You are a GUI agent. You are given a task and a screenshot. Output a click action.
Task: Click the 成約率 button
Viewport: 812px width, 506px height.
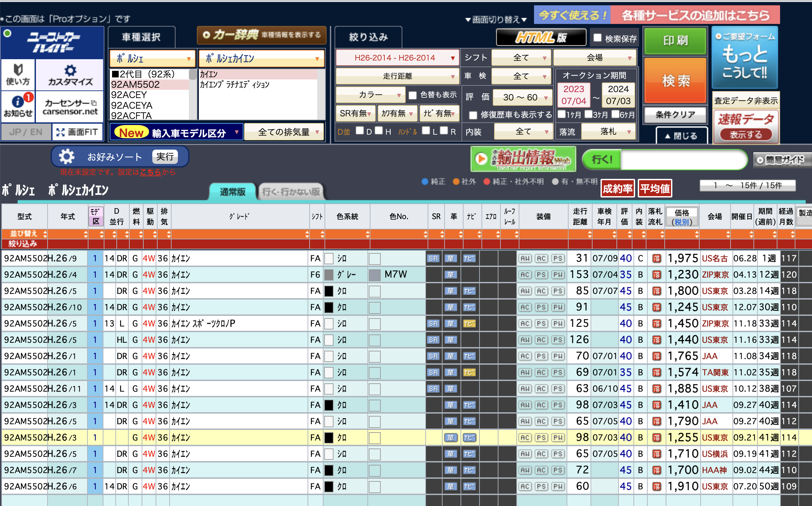click(617, 189)
